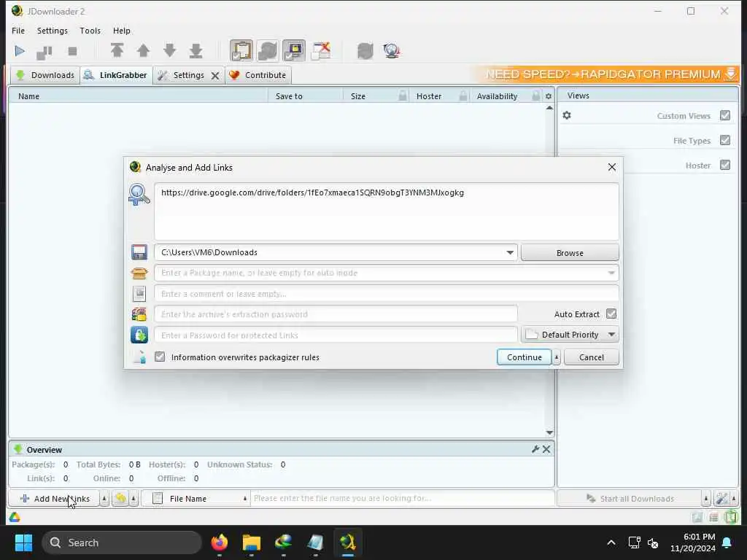The image size is (747, 560).
Task: Click the link analyser magnifier icon in dialog
Action: pyautogui.click(x=139, y=194)
